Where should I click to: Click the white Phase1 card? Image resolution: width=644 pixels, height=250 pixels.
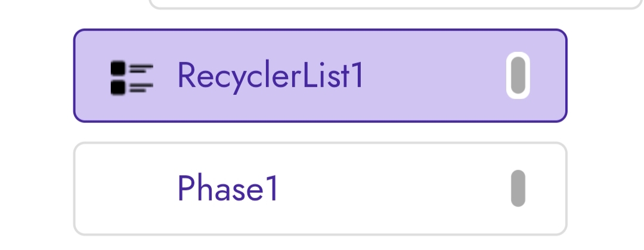click(x=320, y=189)
